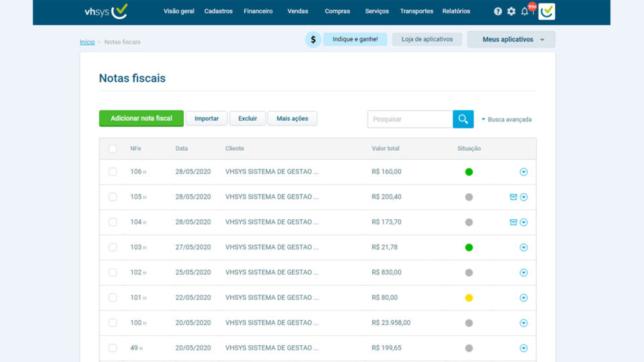Check the box for NFe 100
The image size is (644, 362).
pyautogui.click(x=113, y=322)
